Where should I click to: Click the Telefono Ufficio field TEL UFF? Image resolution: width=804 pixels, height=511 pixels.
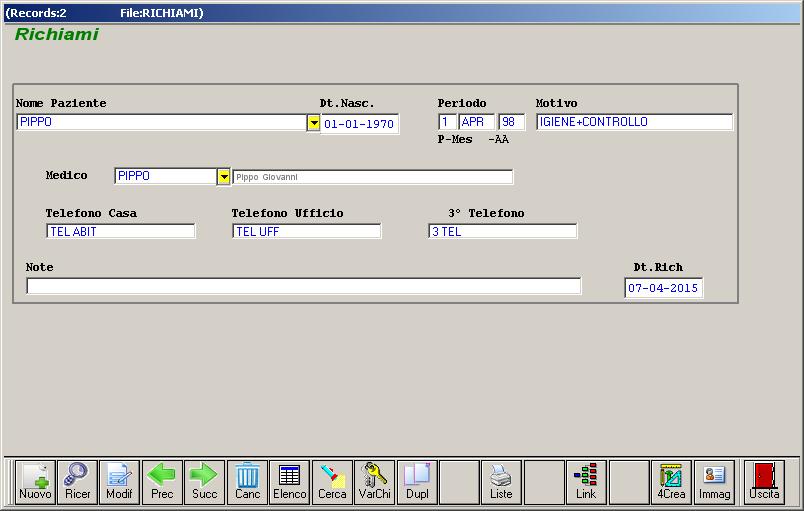coord(307,231)
